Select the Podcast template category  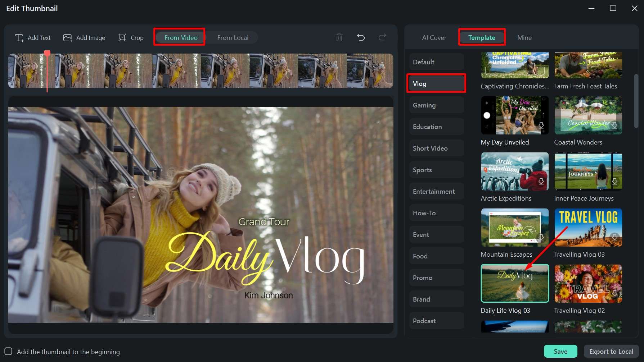(436, 321)
